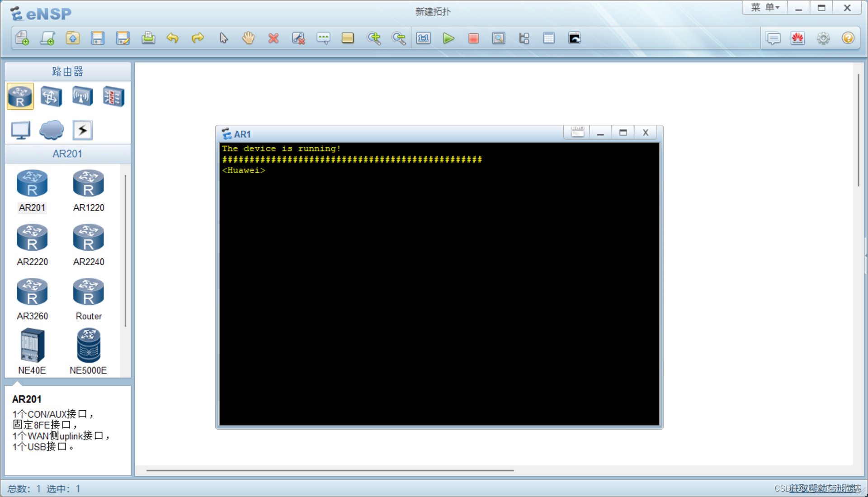Click the red Delete X toolbar icon
868x497 pixels.
[273, 38]
